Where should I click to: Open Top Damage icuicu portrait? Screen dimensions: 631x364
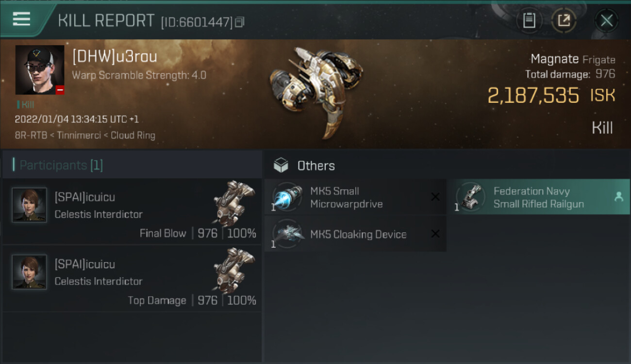pyautogui.click(x=29, y=272)
